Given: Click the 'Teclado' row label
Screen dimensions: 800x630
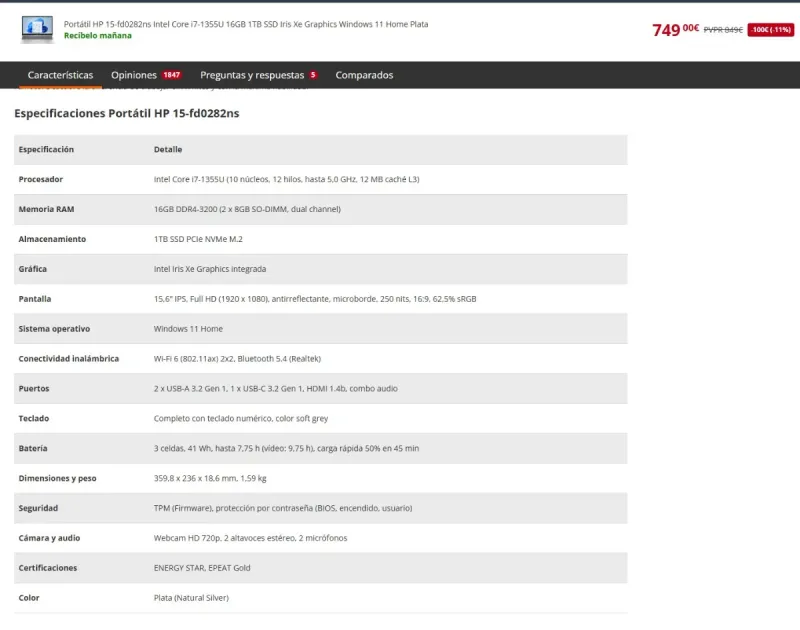Looking at the screenshot, I should pyautogui.click(x=34, y=418).
